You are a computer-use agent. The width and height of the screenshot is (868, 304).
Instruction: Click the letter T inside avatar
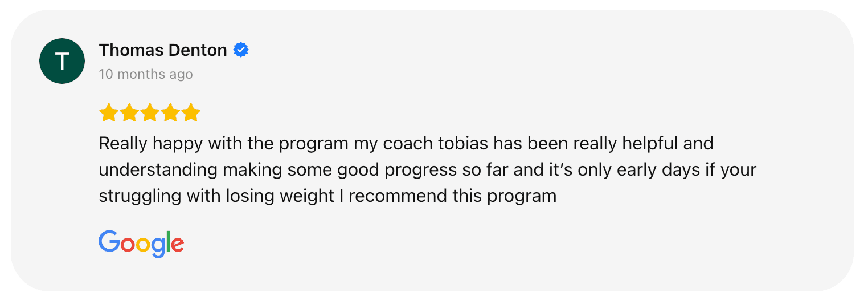pos(62,61)
